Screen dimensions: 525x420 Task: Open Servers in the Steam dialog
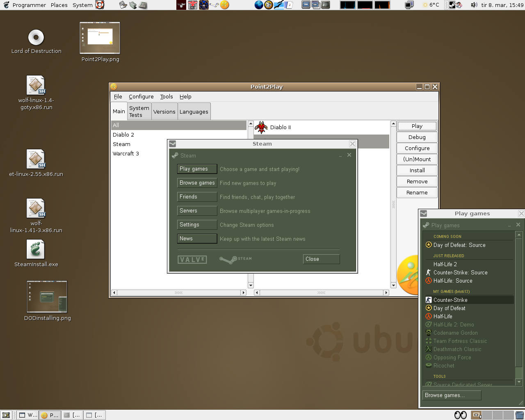click(x=197, y=211)
